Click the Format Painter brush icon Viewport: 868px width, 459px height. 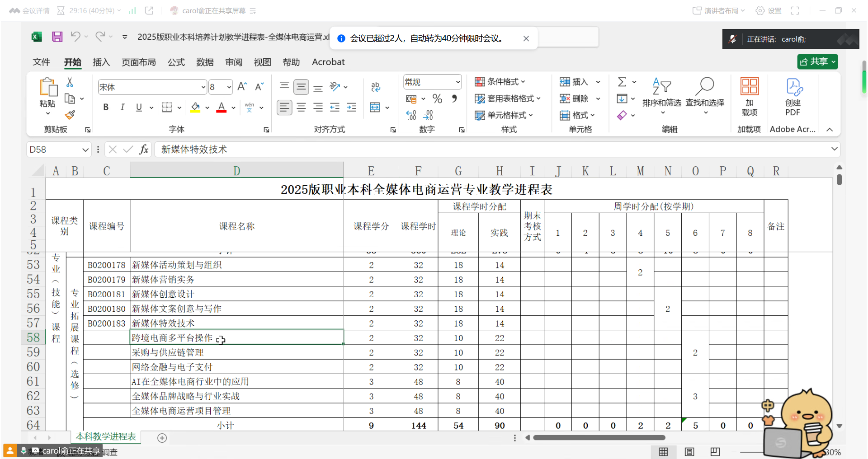70,115
